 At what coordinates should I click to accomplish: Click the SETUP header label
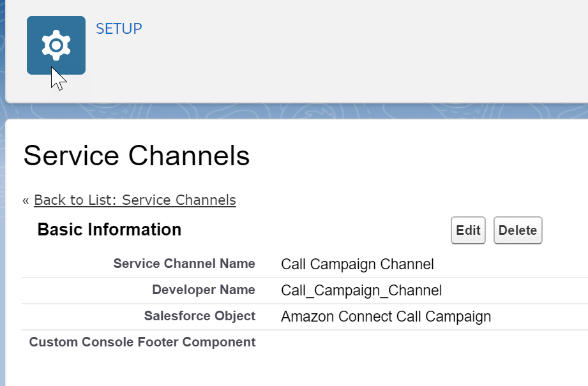(x=119, y=29)
